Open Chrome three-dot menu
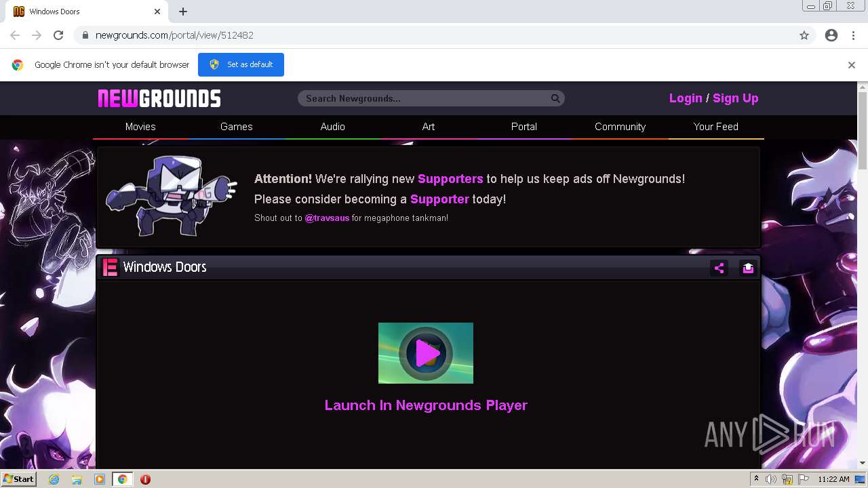Viewport: 868px width, 488px height. pos(853,35)
